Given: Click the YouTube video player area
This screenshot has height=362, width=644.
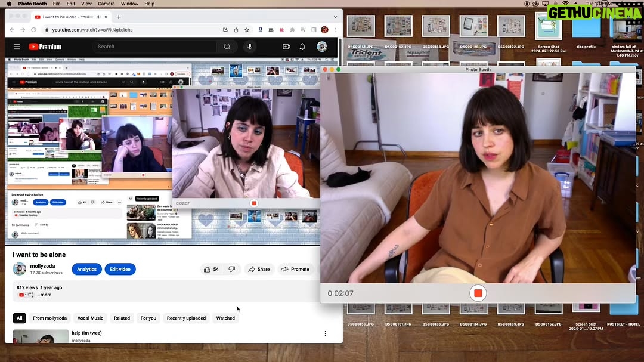Looking at the screenshot, I should pos(162,151).
